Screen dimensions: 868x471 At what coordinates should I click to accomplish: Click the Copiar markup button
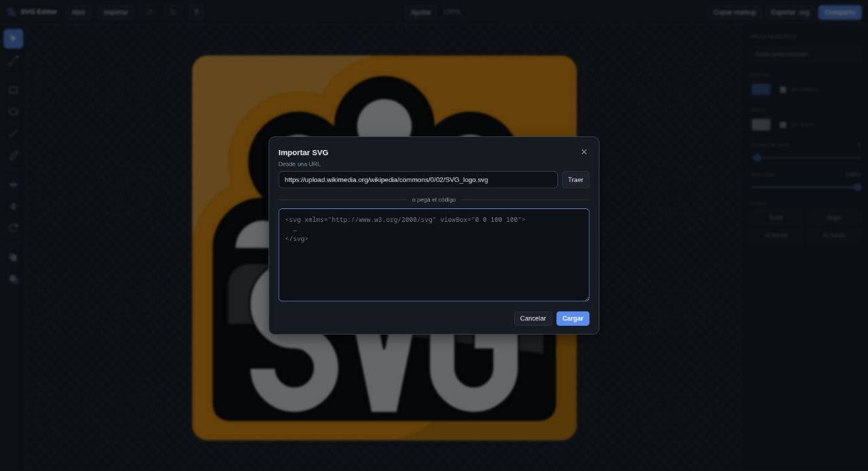pos(734,12)
